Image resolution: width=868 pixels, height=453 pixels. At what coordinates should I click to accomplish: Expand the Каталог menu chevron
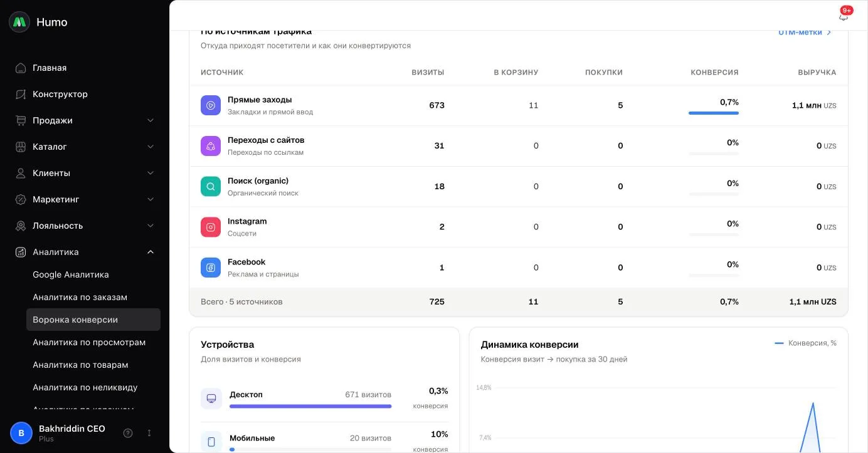tap(151, 147)
